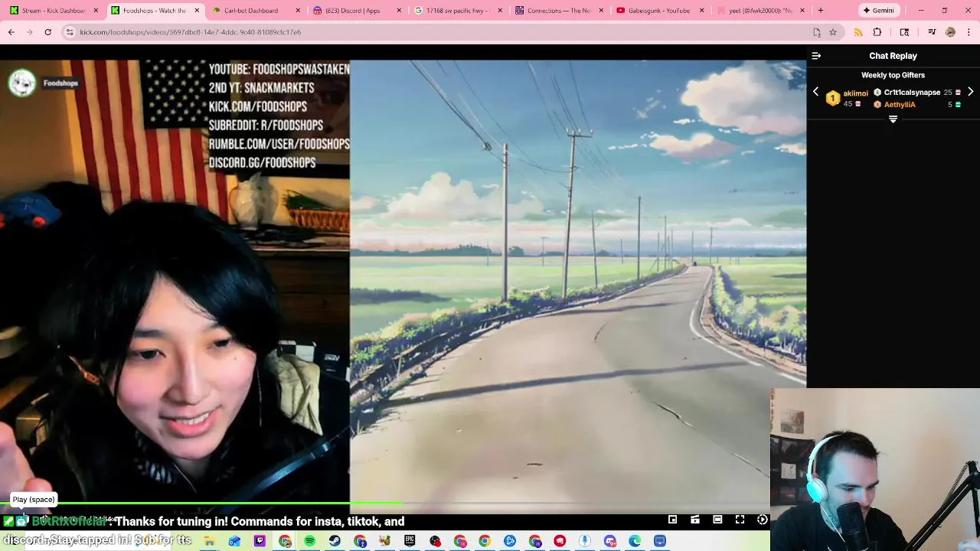Switch to the Connections tab
Image resolution: width=980 pixels, height=551 pixels.
pyautogui.click(x=558, y=11)
